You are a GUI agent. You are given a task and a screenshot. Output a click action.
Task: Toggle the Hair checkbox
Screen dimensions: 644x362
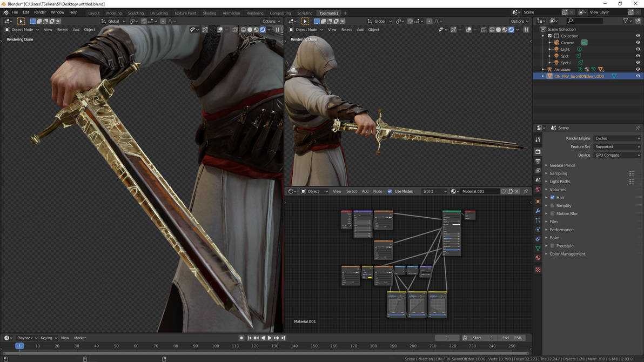(552, 198)
